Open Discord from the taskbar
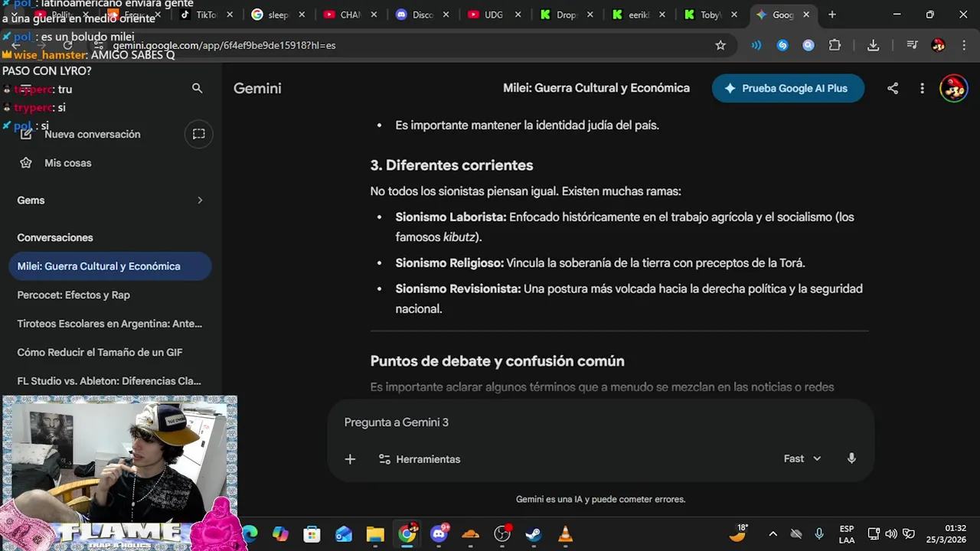Screen dimensions: 980x551 pos(439,534)
